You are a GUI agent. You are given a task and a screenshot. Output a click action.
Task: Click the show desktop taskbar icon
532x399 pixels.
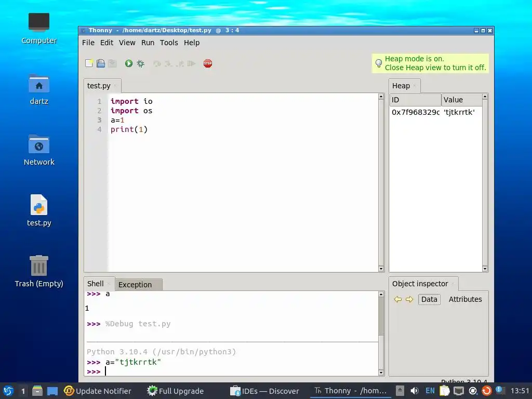(x=52, y=391)
